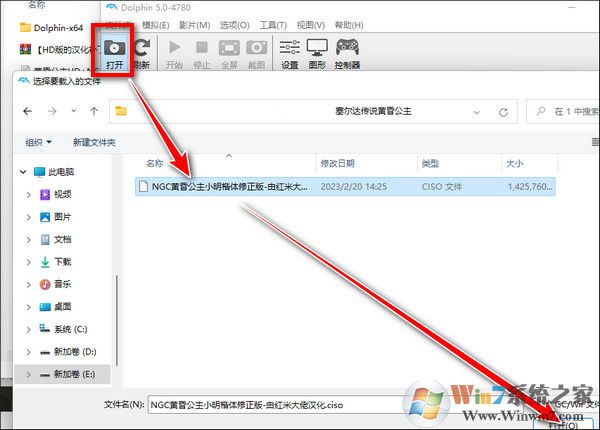The width and height of the screenshot is (600, 430).
Task: Open the Emulation (模拟) menu
Action: [156, 25]
